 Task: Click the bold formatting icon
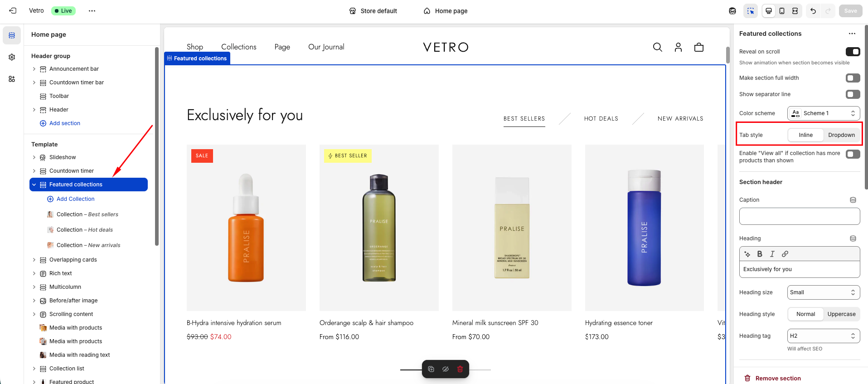[760, 254]
